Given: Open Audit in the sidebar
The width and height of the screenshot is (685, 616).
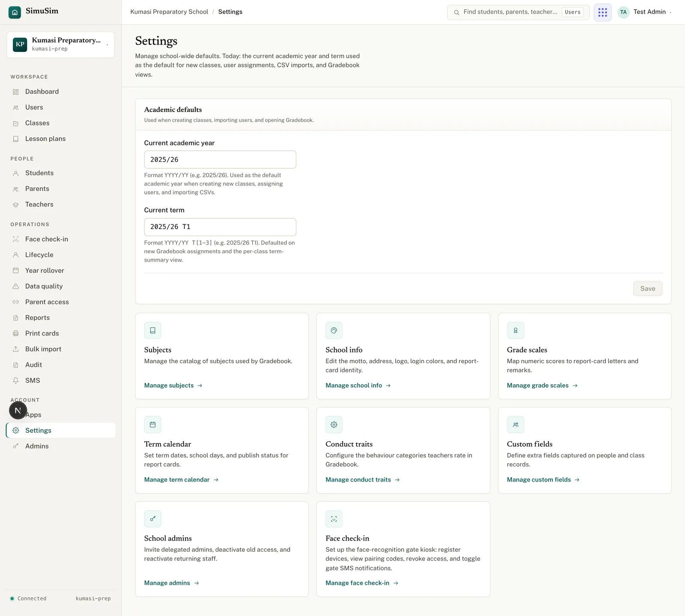Looking at the screenshot, I should click(61, 365).
